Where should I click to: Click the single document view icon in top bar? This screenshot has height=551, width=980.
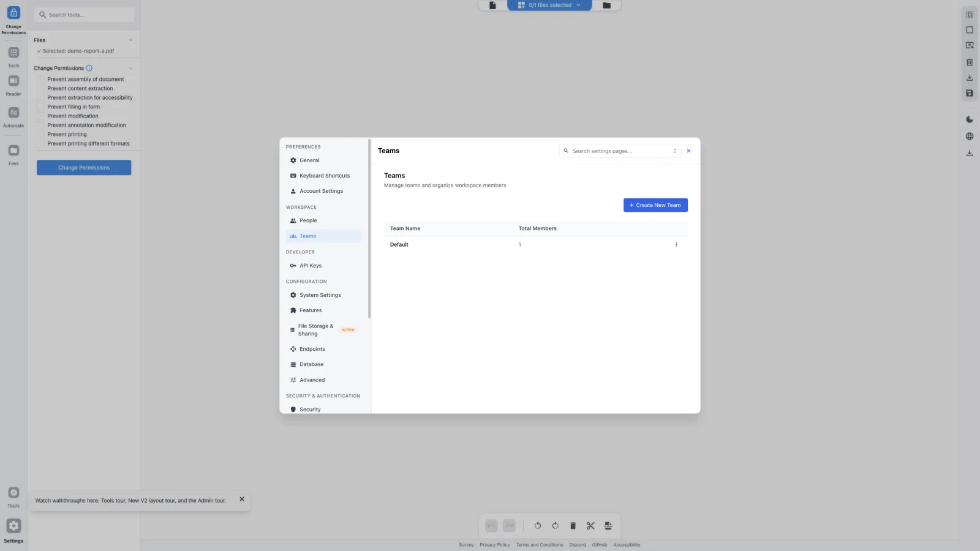point(492,6)
